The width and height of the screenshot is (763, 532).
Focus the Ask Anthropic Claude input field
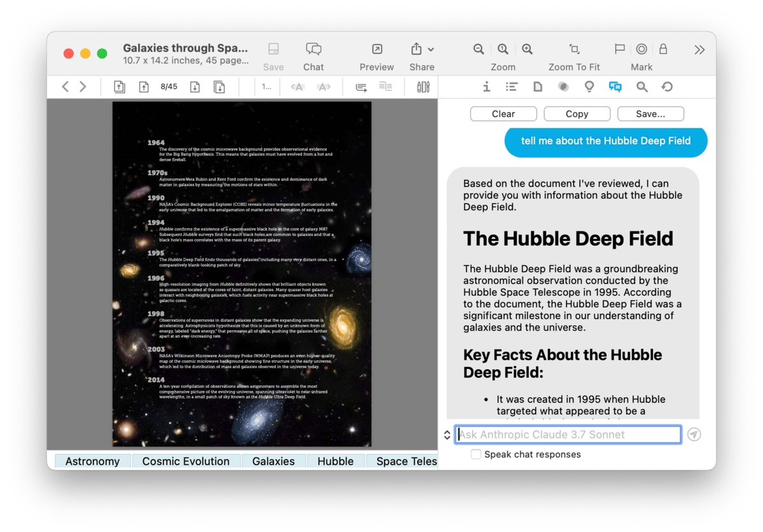(568, 435)
